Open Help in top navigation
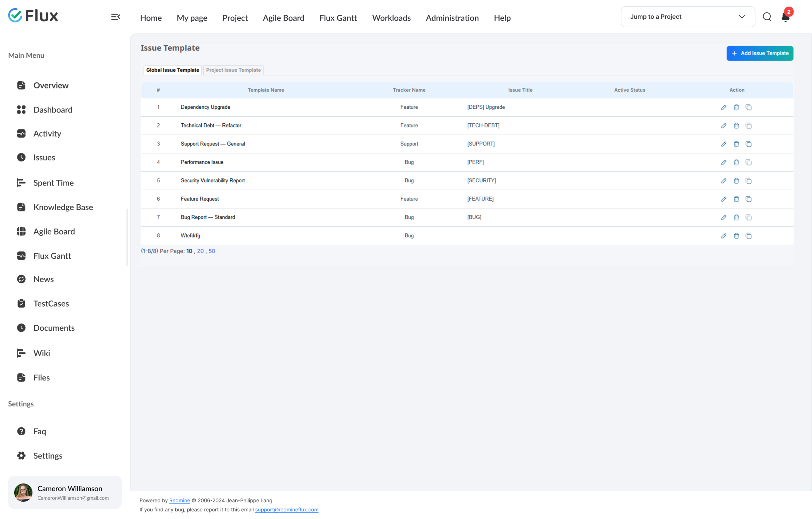812x519 pixels. click(x=502, y=18)
